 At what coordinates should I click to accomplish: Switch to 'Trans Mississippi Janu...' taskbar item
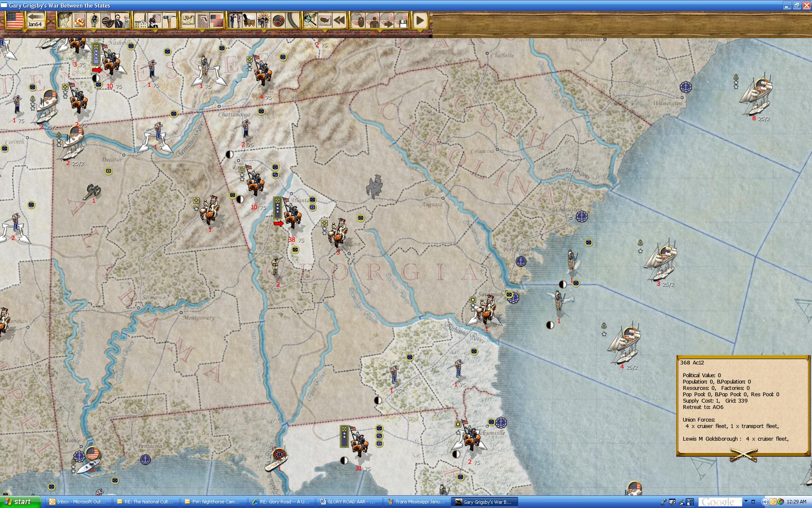pos(416,502)
